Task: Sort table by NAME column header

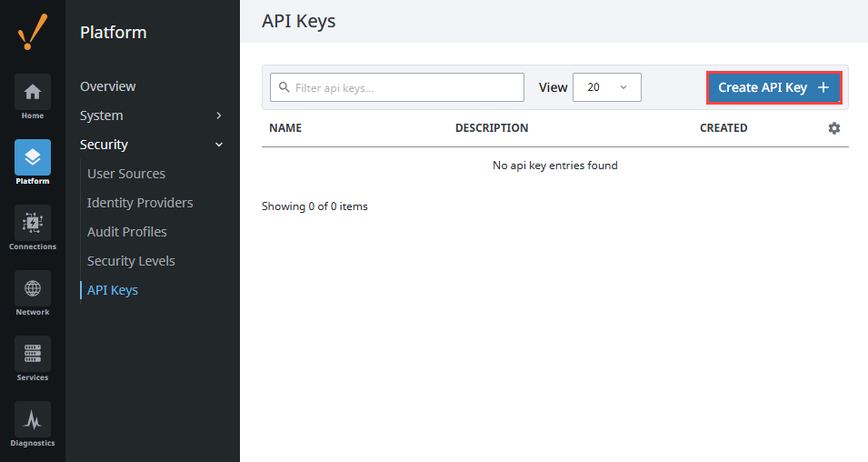Action: 285,128
